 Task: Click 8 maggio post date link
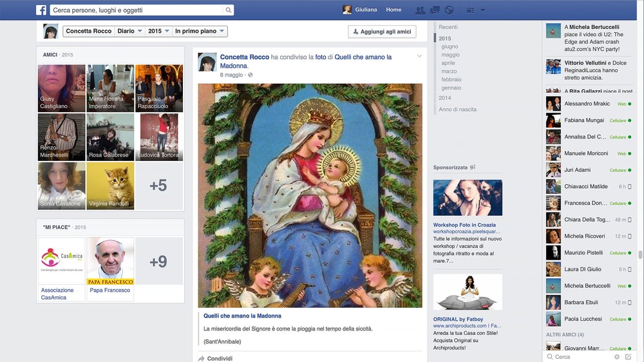click(231, 75)
